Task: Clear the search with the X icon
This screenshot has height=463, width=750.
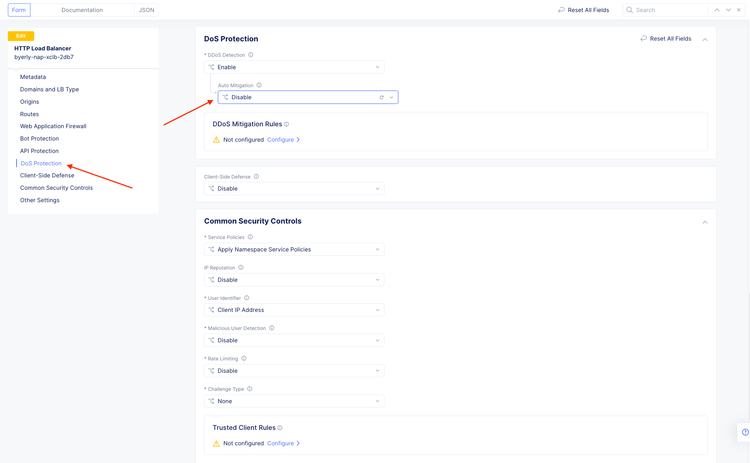Action: click(x=739, y=10)
